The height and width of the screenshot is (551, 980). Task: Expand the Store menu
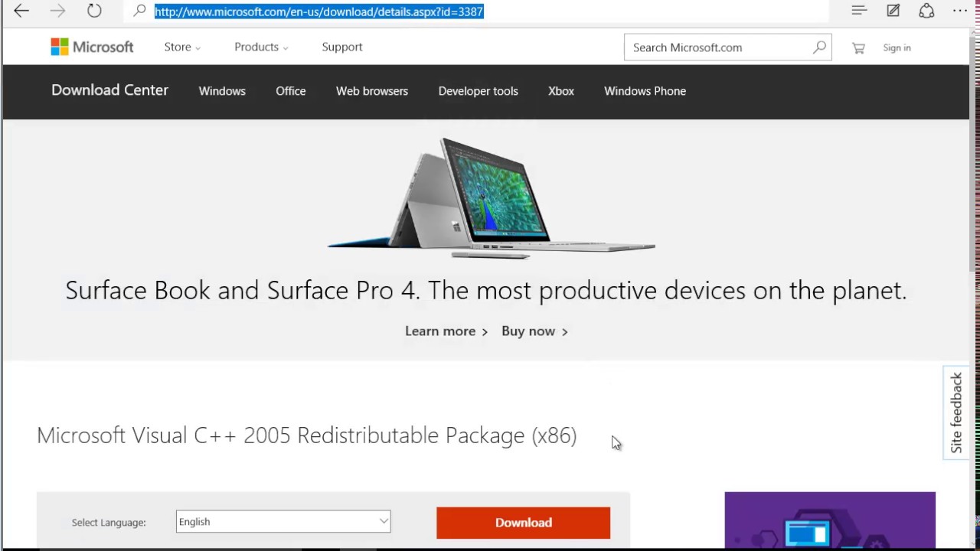tap(182, 47)
